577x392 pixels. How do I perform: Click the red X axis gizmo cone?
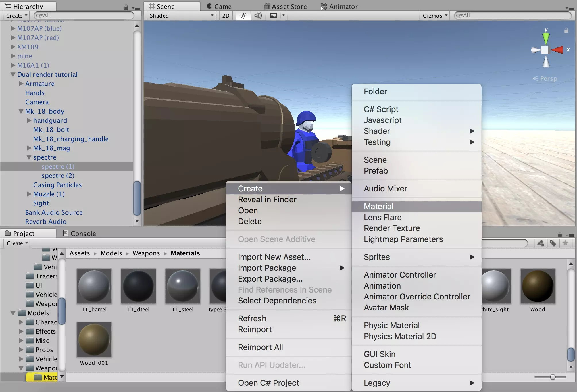557,50
